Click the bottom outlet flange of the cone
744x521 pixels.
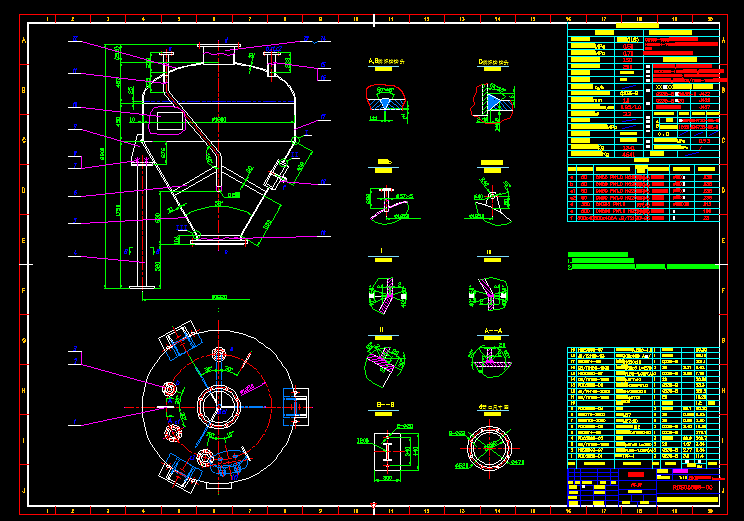click(x=218, y=240)
